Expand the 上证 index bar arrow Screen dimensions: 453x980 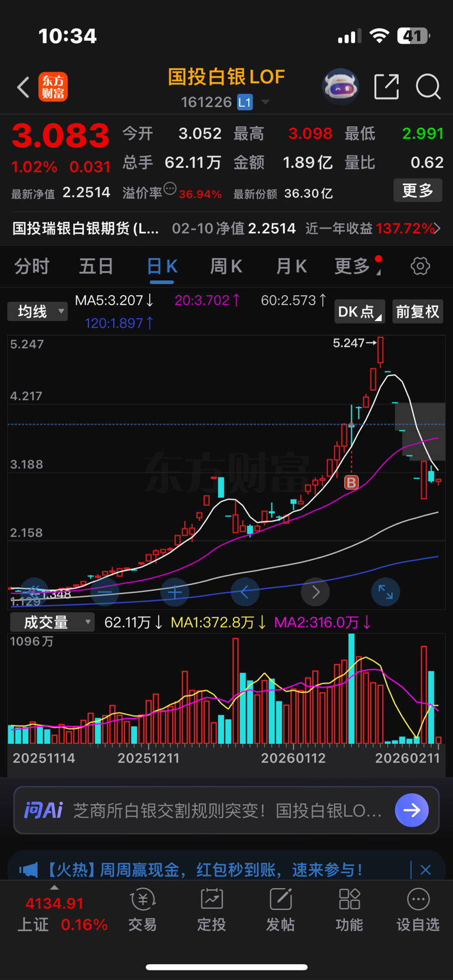point(54,887)
